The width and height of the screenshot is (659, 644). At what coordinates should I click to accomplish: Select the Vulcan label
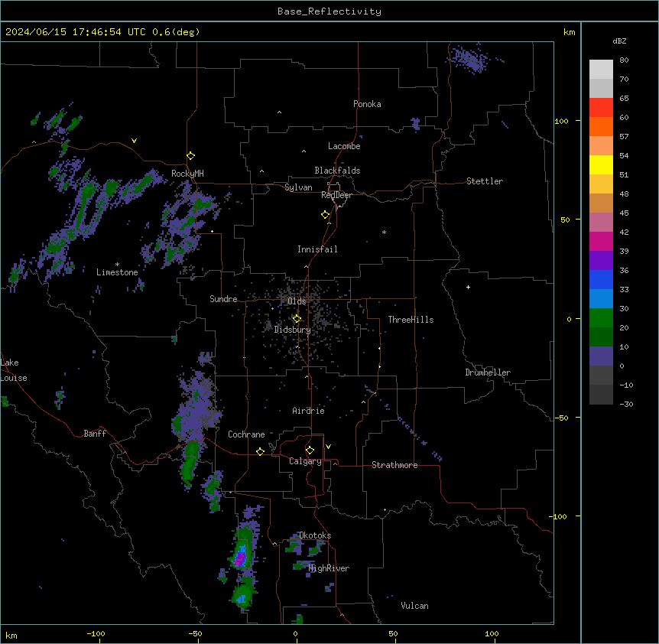click(x=415, y=606)
